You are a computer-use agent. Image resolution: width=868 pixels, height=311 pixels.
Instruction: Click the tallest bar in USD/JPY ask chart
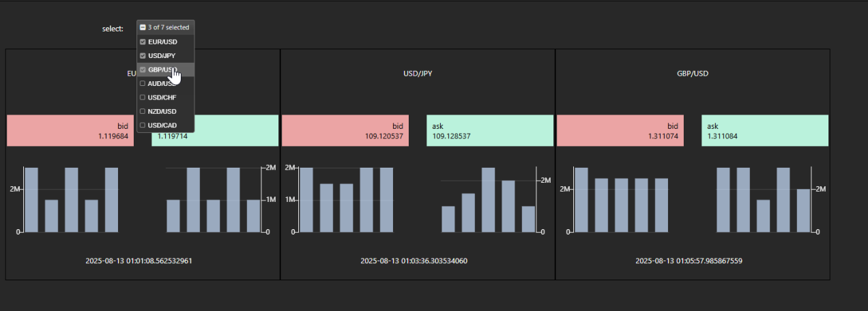click(x=488, y=200)
